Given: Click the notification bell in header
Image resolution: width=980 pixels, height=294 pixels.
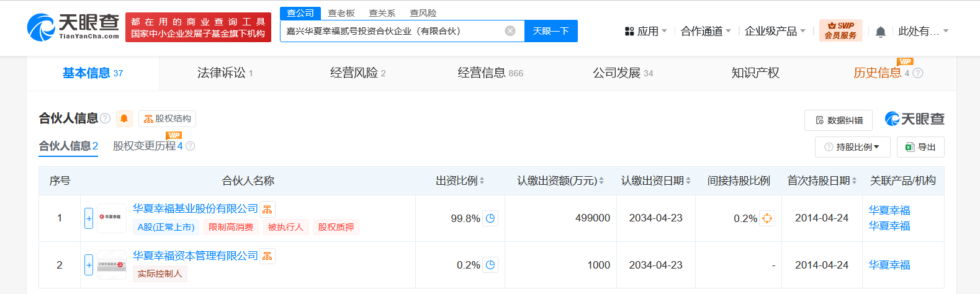Looking at the screenshot, I should point(880,32).
